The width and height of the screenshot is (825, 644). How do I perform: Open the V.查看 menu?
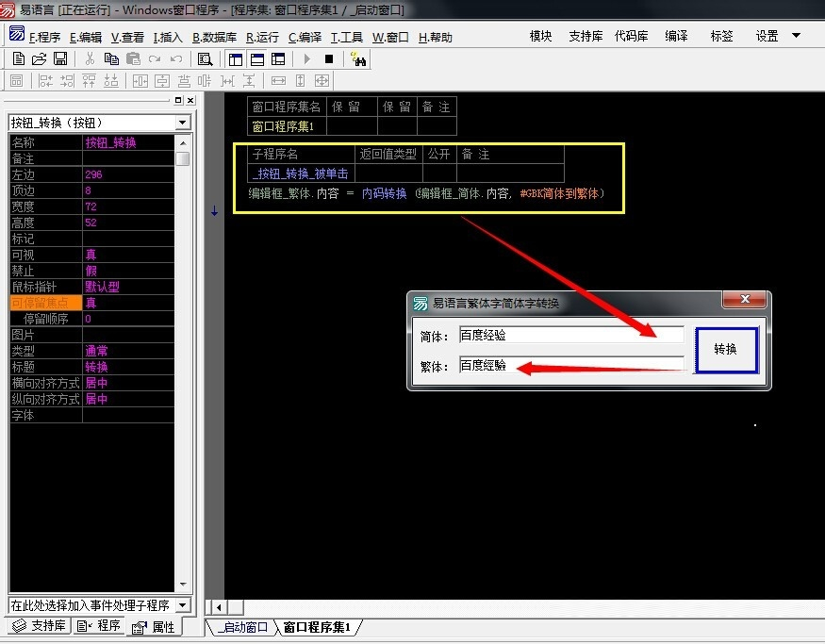tap(127, 38)
